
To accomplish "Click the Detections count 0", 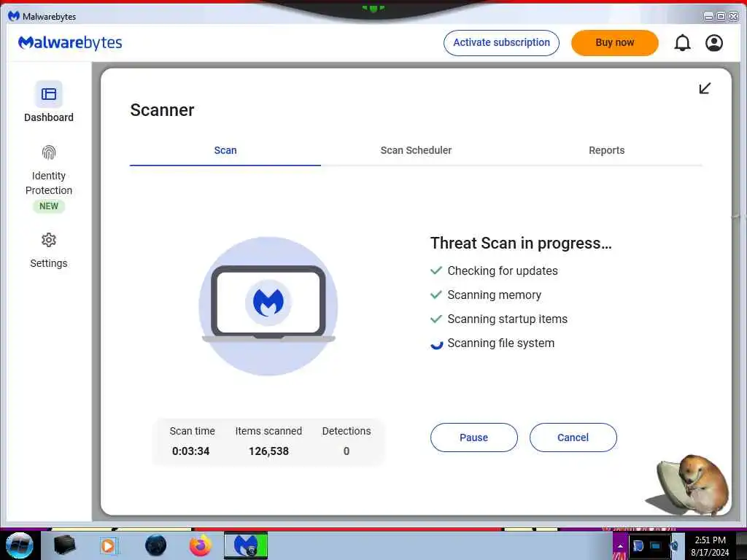I will pos(347,451).
